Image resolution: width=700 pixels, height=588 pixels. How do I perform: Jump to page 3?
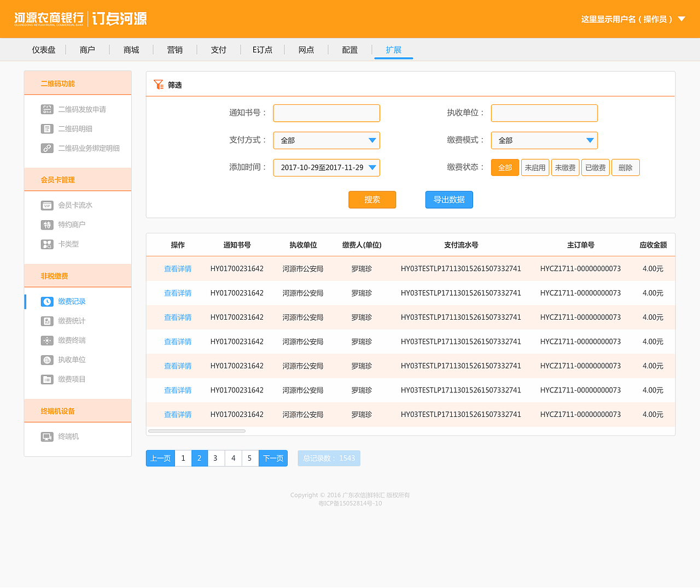215,458
